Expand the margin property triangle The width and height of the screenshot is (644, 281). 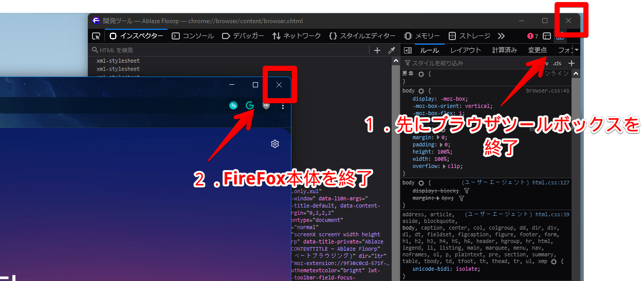[439, 138]
